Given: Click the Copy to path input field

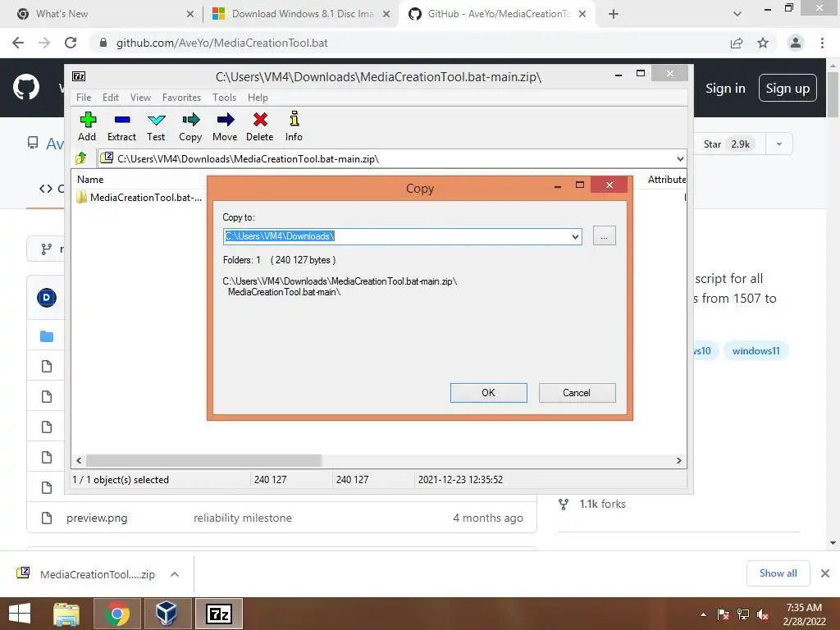Looking at the screenshot, I should 396,236.
